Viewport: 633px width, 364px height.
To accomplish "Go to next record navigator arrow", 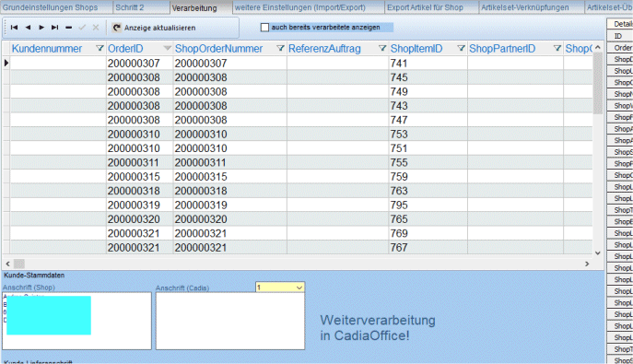I will click(x=41, y=28).
